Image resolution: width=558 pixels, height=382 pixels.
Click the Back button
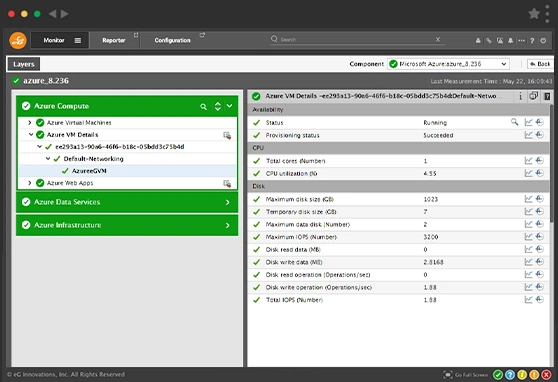pyautogui.click(x=540, y=64)
